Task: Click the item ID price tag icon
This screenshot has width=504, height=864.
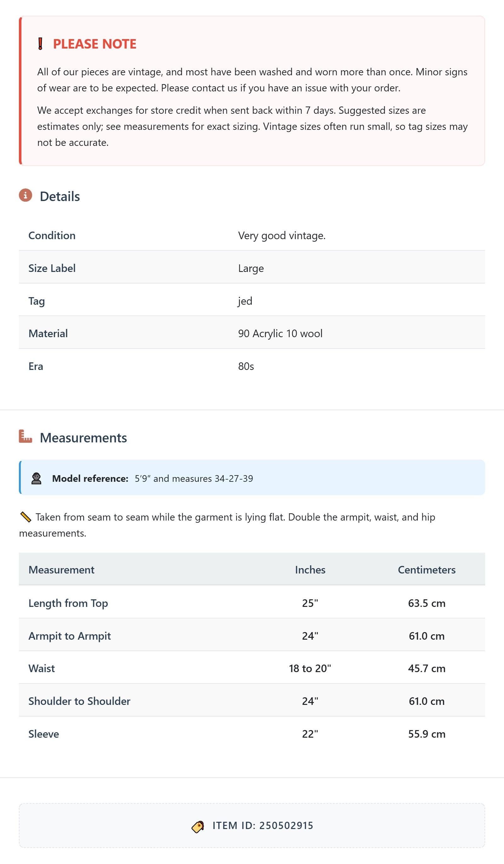Action: point(198,827)
